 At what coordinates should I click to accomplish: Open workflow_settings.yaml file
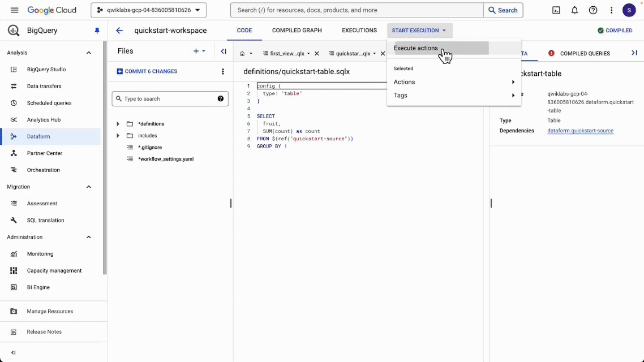tap(166, 159)
